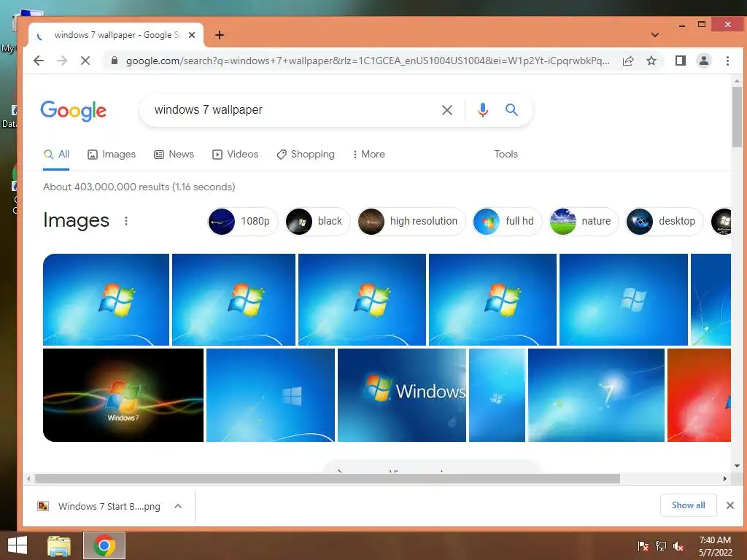747x560 pixels.
Task: Open the Chrome profile menu
Action: pos(704,61)
